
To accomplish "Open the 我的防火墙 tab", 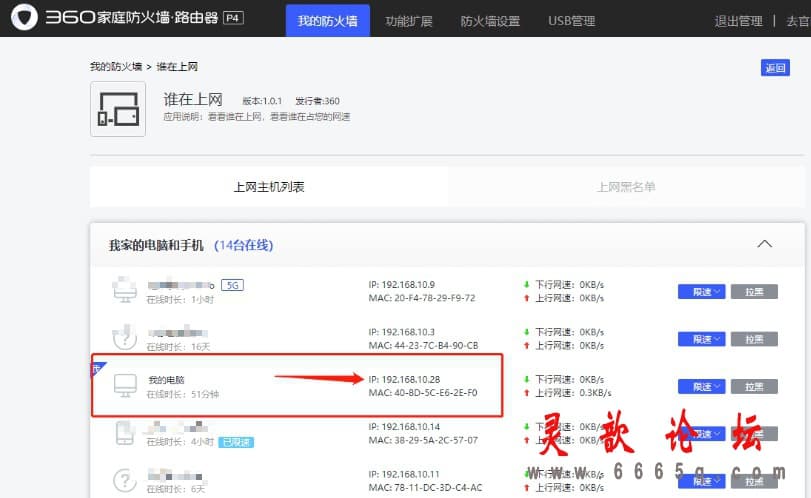I will [x=328, y=21].
